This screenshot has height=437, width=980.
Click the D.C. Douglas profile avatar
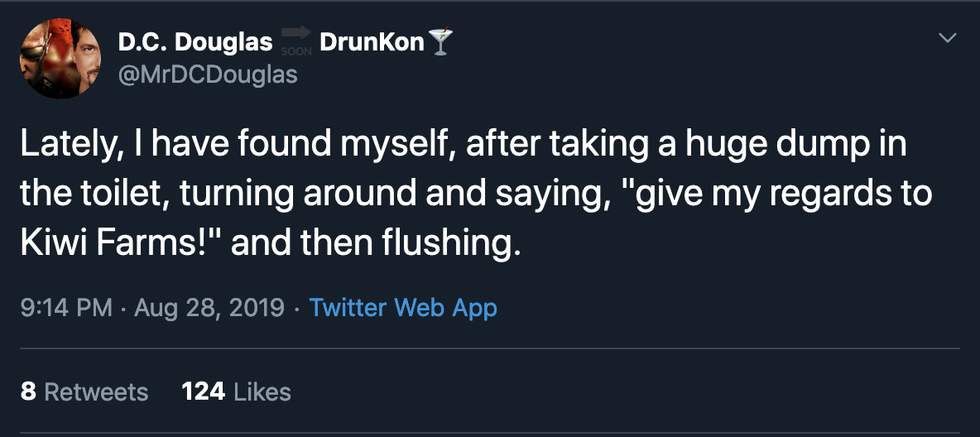coord(60,58)
